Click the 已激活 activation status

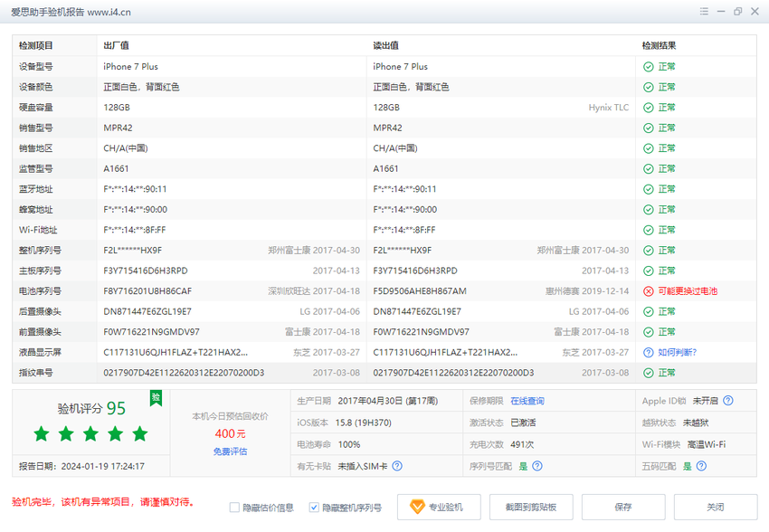point(523,423)
